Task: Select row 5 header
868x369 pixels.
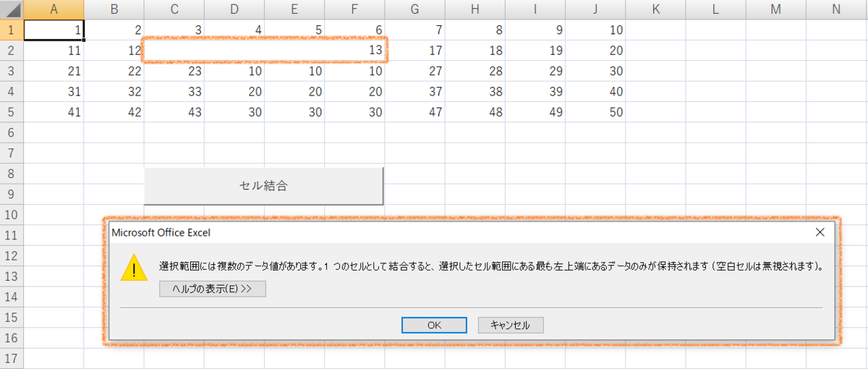Action: click(12, 112)
